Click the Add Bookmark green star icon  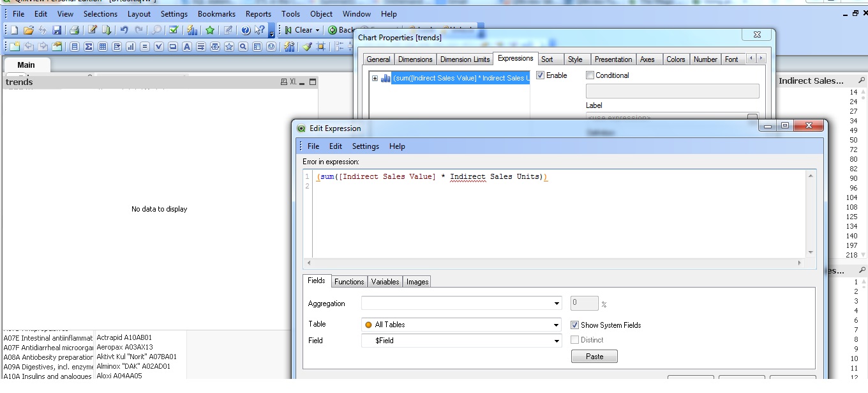click(x=209, y=30)
